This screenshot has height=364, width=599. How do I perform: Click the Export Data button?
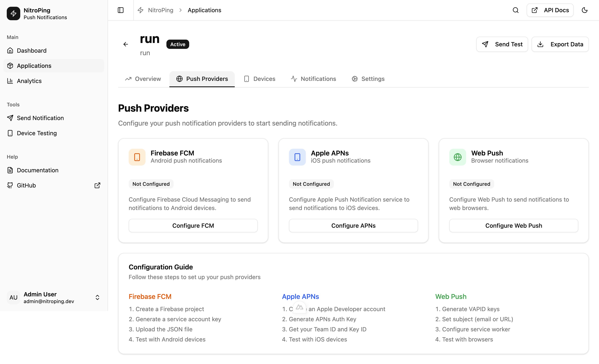tap(560, 44)
